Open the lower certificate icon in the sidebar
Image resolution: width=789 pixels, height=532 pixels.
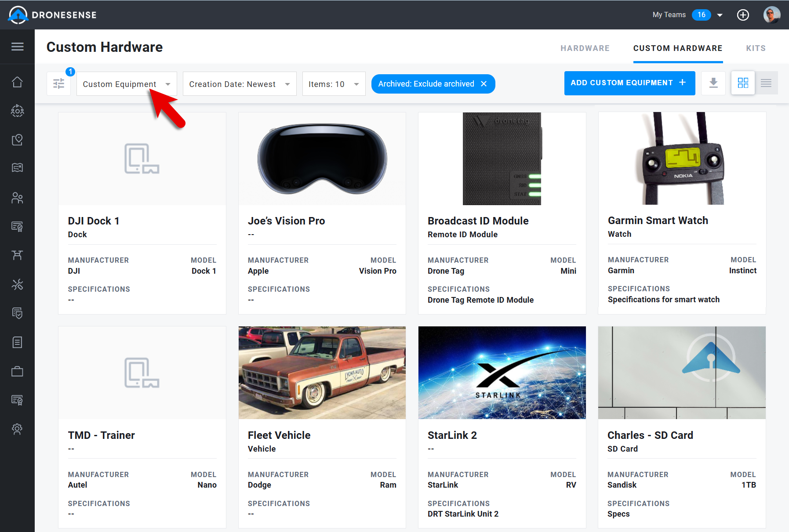pyautogui.click(x=17, y=400)
